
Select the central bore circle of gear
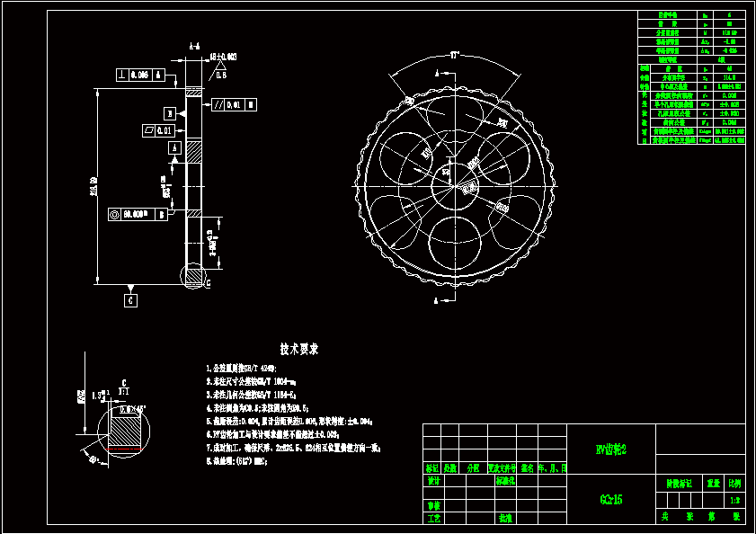[x=455, y=186]
